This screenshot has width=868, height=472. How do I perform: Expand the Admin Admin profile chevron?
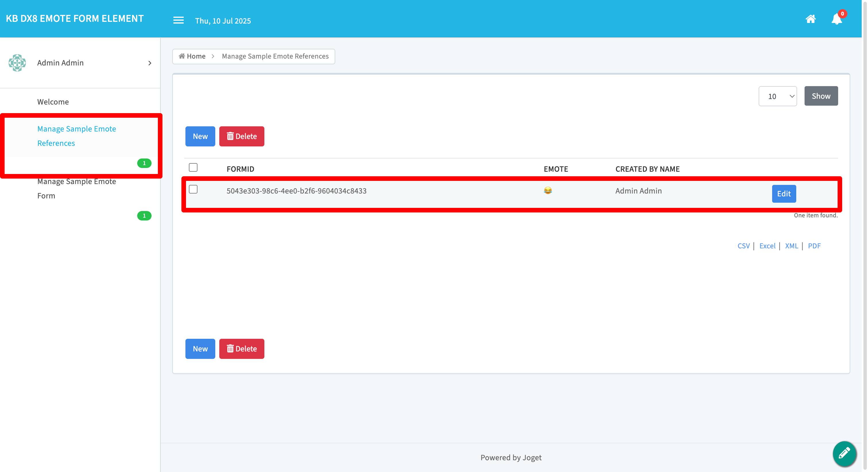150,63
